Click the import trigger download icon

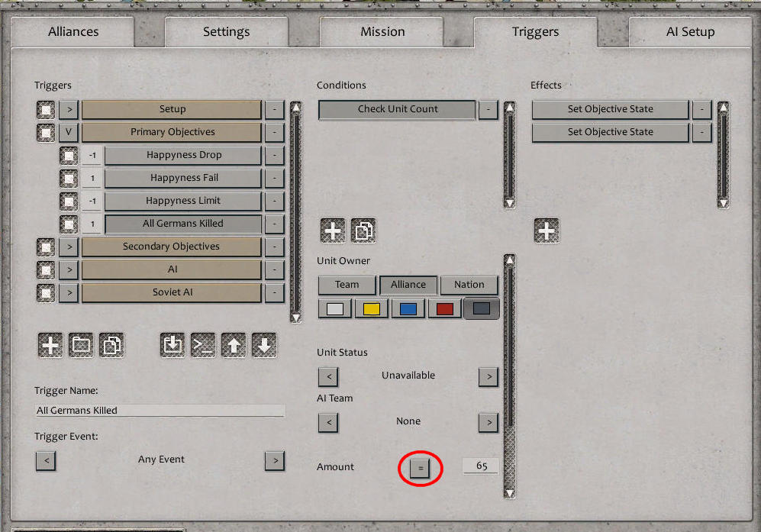[x=173, y=345]
